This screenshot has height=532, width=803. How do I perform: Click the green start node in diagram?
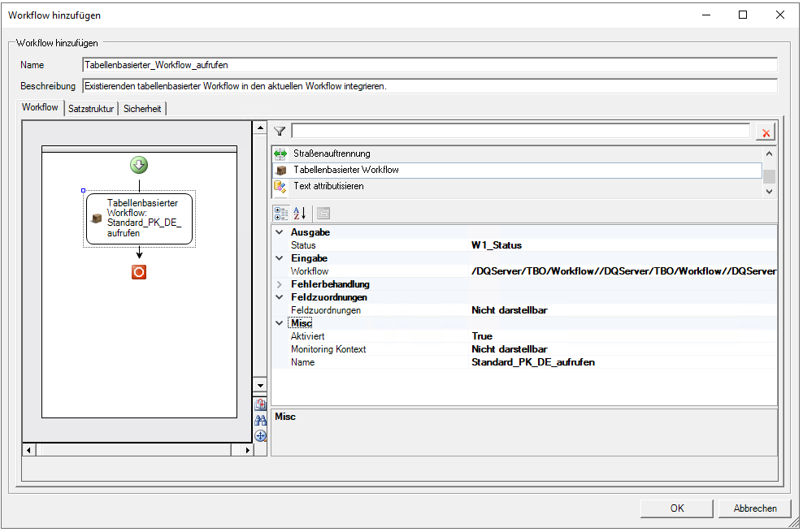pos(139,165)
